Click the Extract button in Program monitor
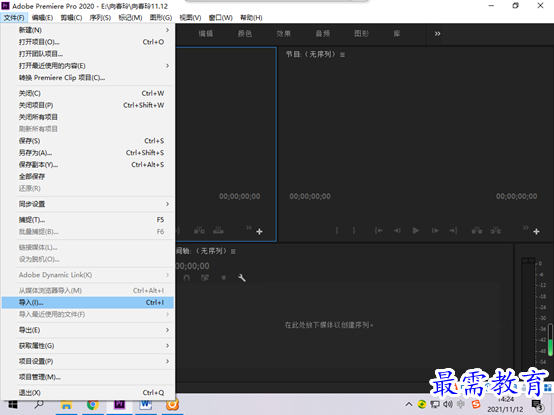Image resolution: width=554 pixels, height=415 pixels. 495,231
